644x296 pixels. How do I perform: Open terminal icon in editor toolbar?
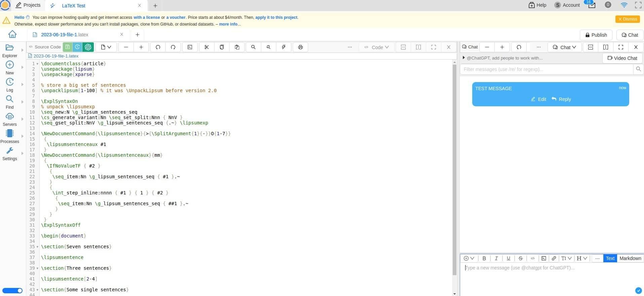pos(190,47)
